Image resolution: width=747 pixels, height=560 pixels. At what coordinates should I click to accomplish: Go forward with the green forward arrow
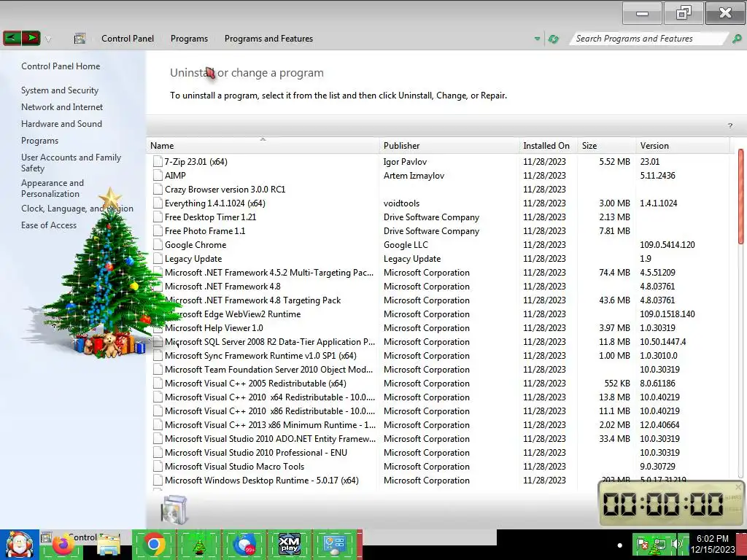[x=31, y=38]
